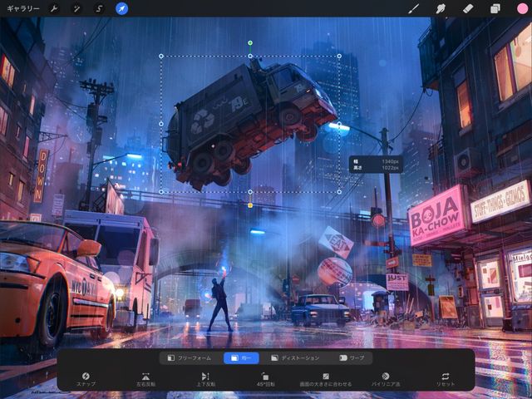Open the Adjustments magic wand menu

point(76,8)
